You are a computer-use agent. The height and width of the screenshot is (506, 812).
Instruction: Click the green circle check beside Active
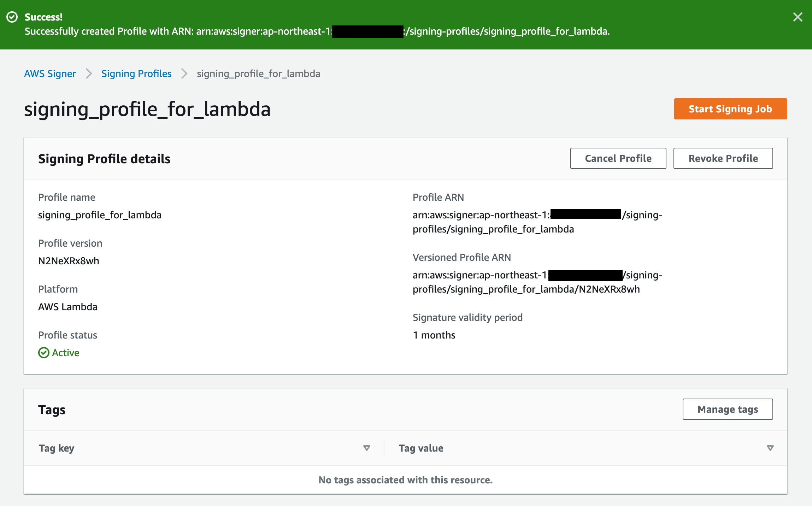(43, 353)
